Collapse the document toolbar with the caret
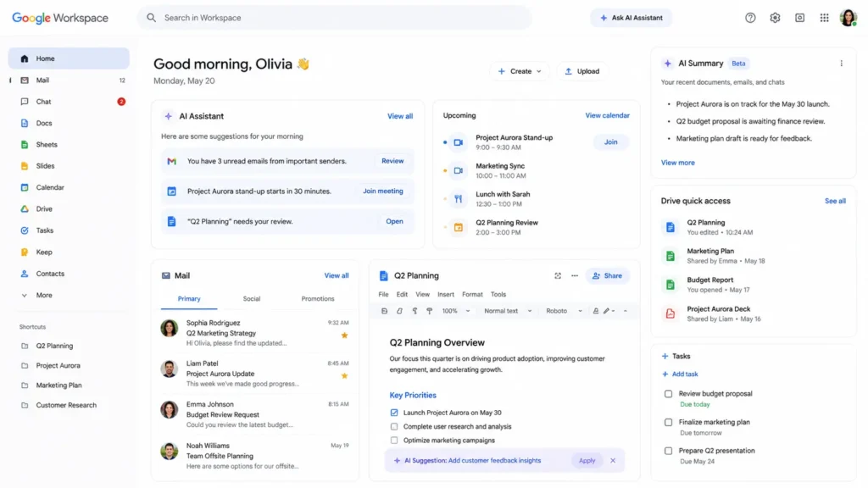 pyautogui.click(x=626, y=311)
